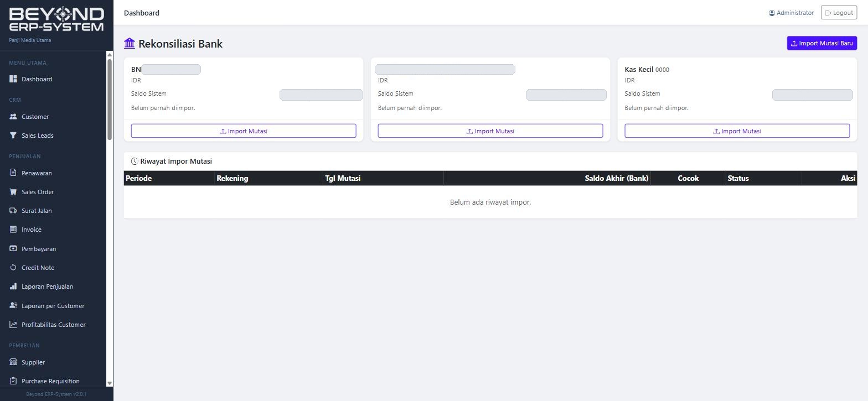Open Laporan Penjualan menu entry
Viewport: 868px width, 401px height.
tap(53, 287)
